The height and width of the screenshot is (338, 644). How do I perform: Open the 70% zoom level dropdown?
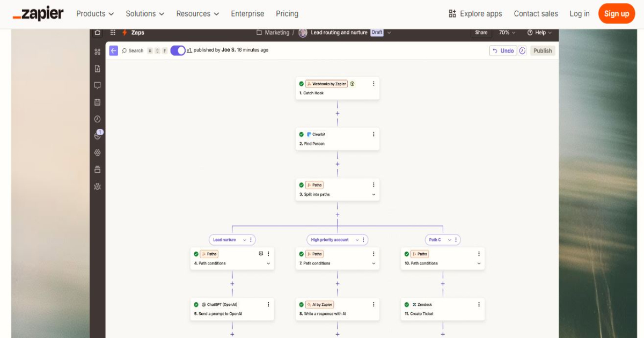(507, 33)
